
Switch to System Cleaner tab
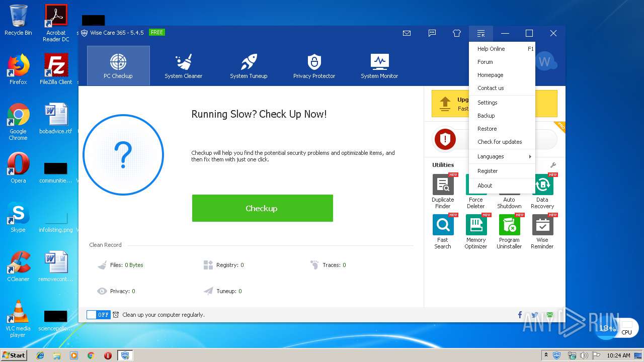pyautogui.click(x=184, y=65)
